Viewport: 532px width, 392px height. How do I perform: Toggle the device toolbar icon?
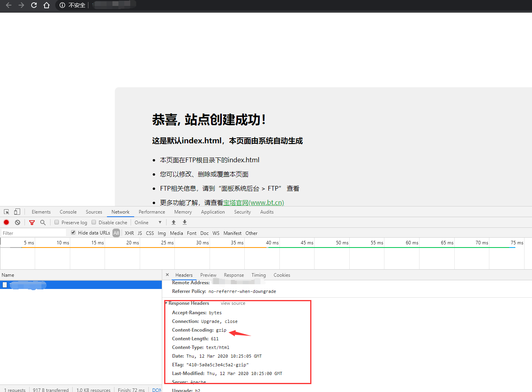(x=17, y=212)
